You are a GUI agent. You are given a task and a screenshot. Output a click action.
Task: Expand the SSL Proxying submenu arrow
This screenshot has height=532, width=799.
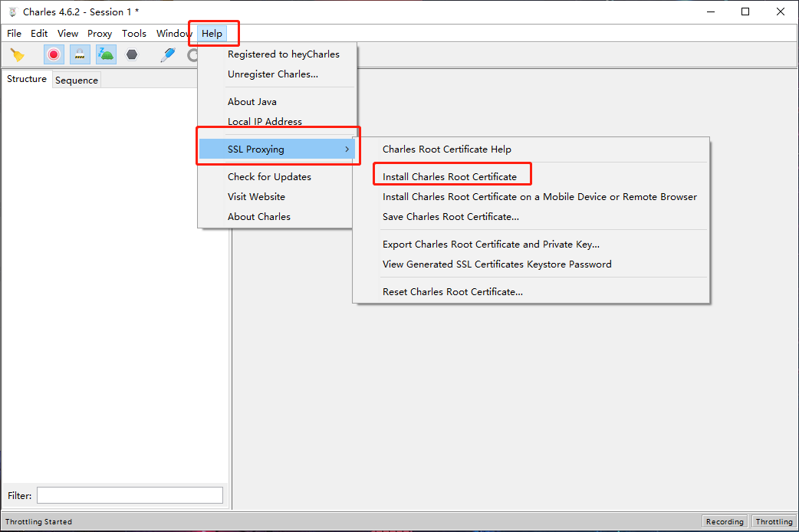(347, 149)
